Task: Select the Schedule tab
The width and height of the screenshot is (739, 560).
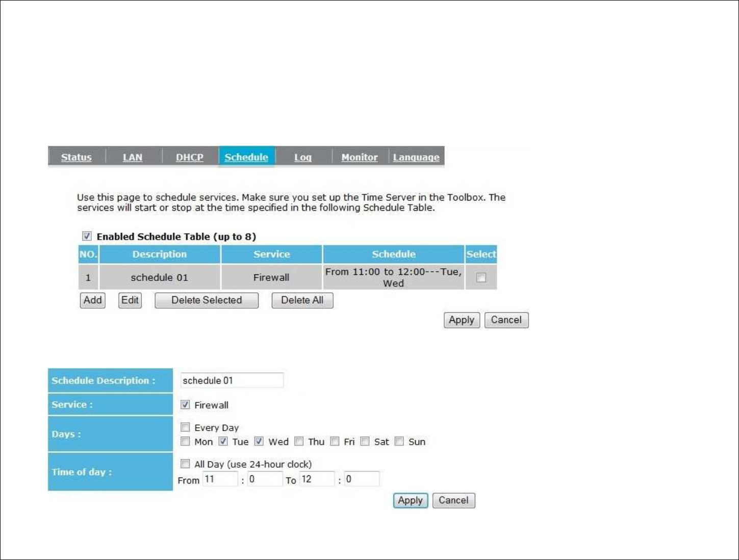Action: tap(246, 157)
